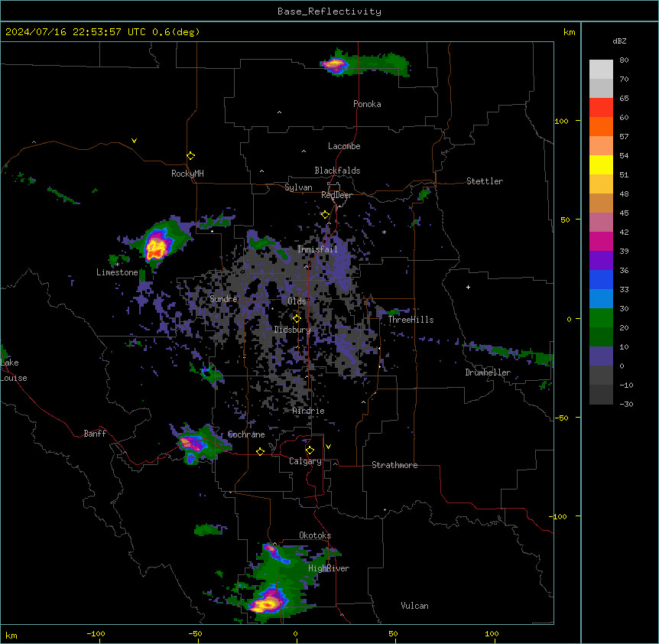Click the magenta 42 dBZ color swatch
The height and width of the screenshot is (644, 659).
[x=601, y=241]
